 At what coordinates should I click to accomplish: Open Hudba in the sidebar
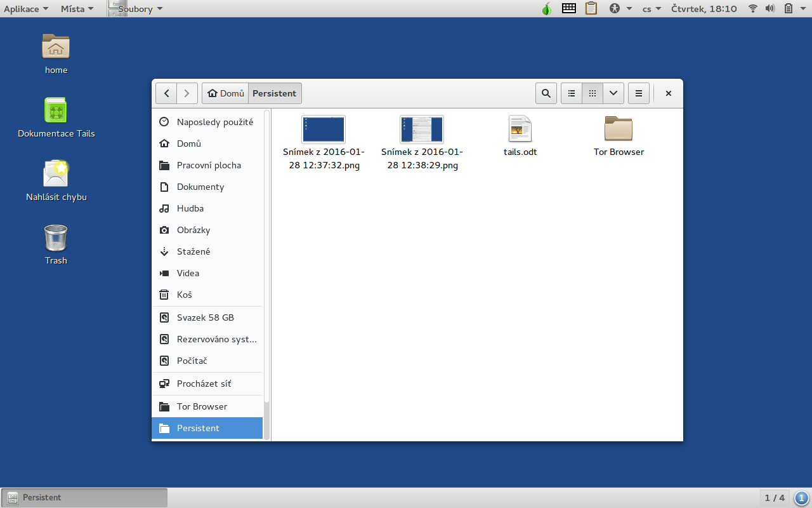click(x=207, y=208)
